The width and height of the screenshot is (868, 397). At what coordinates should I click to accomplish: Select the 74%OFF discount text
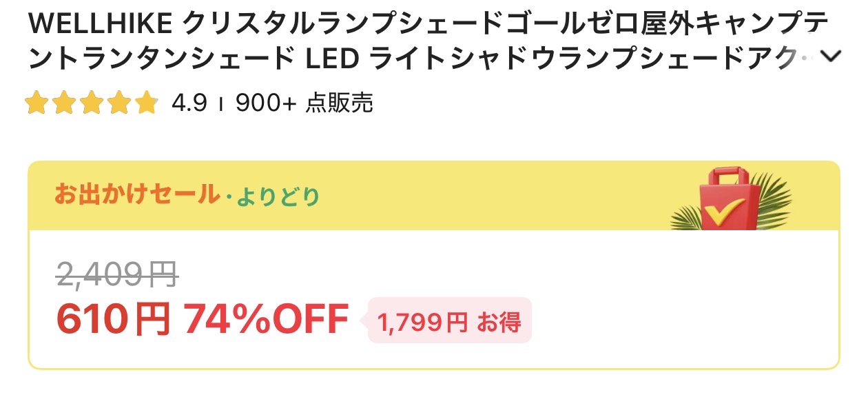266,320
